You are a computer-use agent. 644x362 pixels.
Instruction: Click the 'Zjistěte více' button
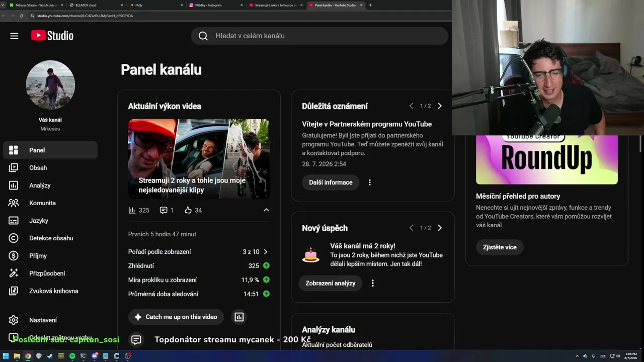click(x=500, y=247)
